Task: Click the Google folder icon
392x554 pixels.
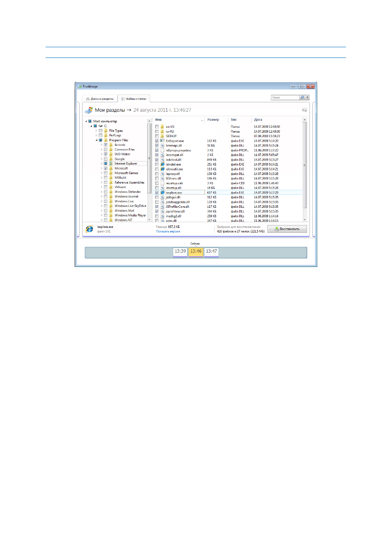Action: 111,159
